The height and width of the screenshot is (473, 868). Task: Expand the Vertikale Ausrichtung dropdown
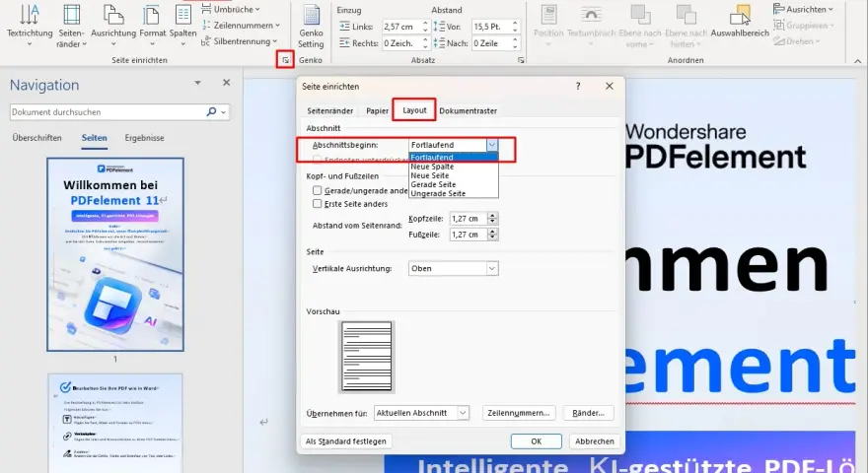pyautogui.click(x=491, y=268)
